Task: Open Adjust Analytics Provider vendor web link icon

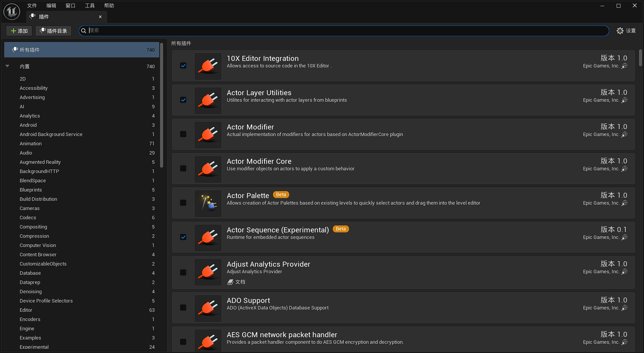Action: point(624,272)
